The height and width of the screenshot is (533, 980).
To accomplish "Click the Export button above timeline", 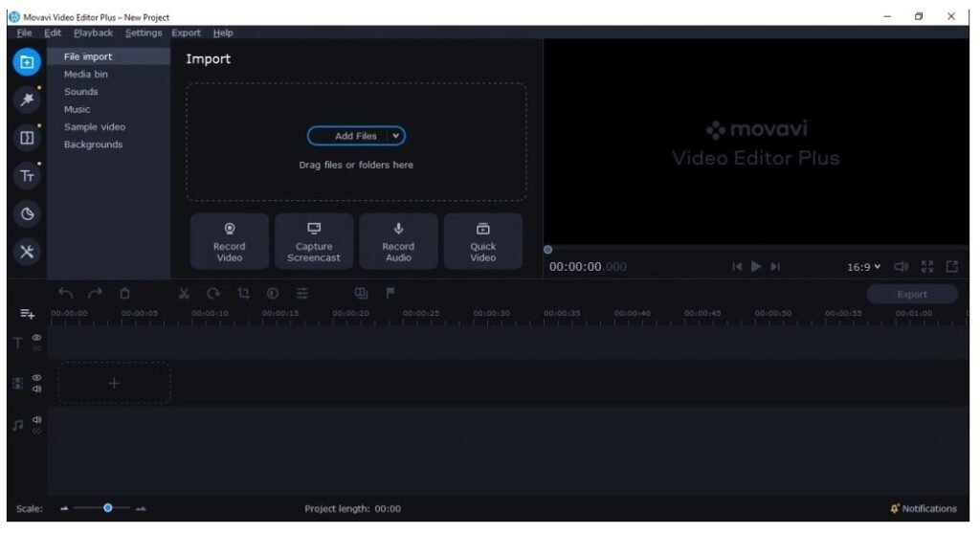I will tap(912, 295).
